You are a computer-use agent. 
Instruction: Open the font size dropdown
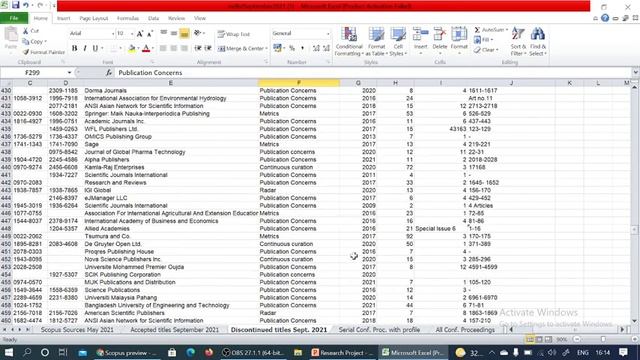[131, 33]
